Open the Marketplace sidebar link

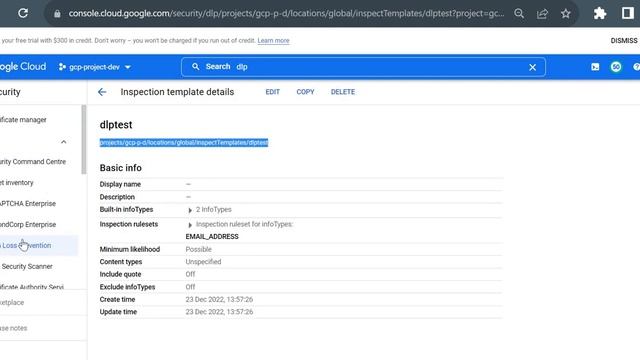[x=12, y=302]
